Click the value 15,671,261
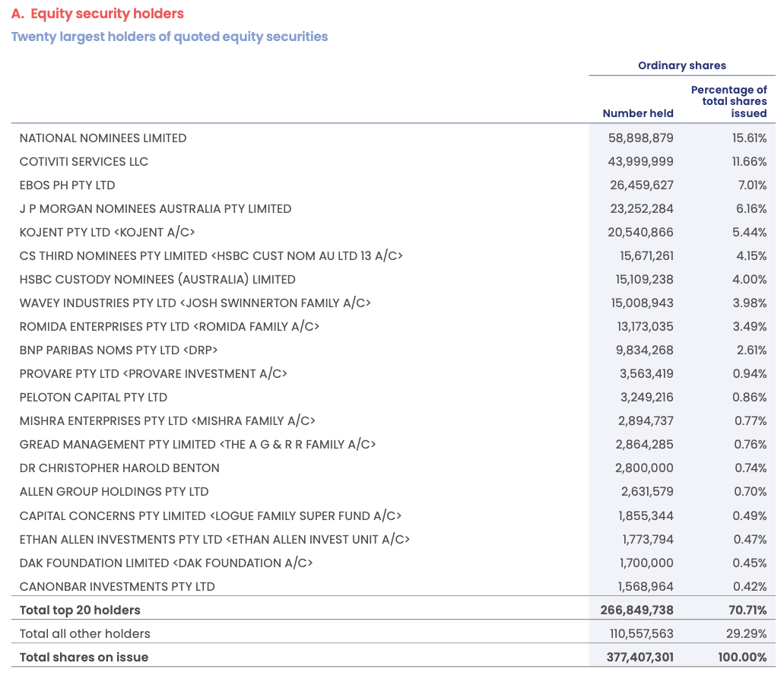 click(x=647, y=256)
